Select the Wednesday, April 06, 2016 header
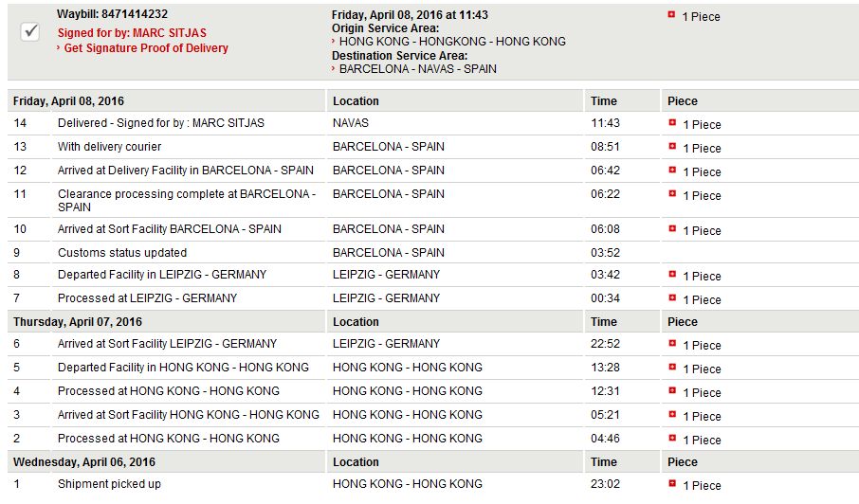 pos(83,462)
